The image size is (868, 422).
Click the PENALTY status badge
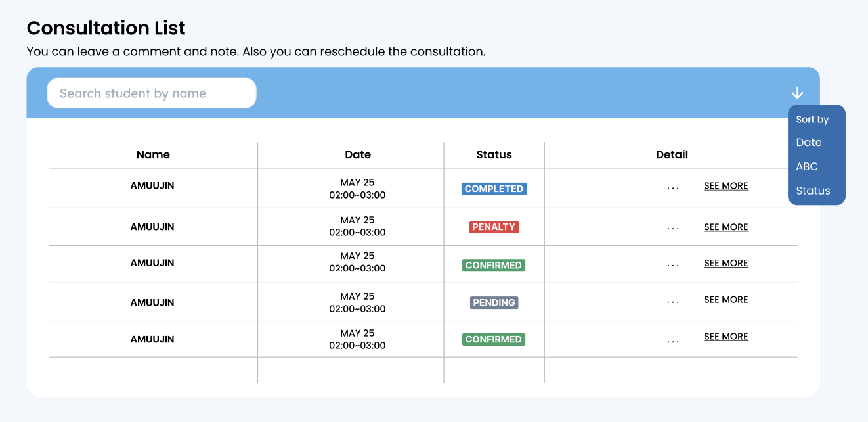click(494, 227)
